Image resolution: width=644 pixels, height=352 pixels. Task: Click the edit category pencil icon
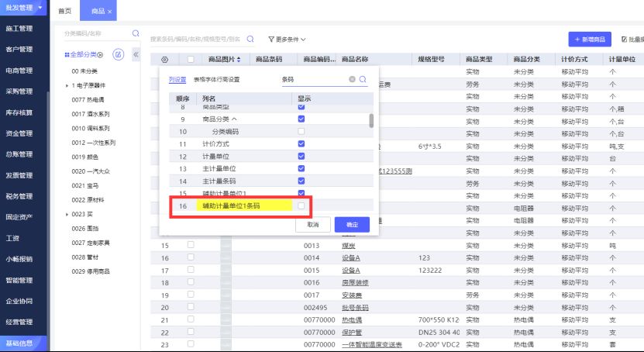point(119,53)
